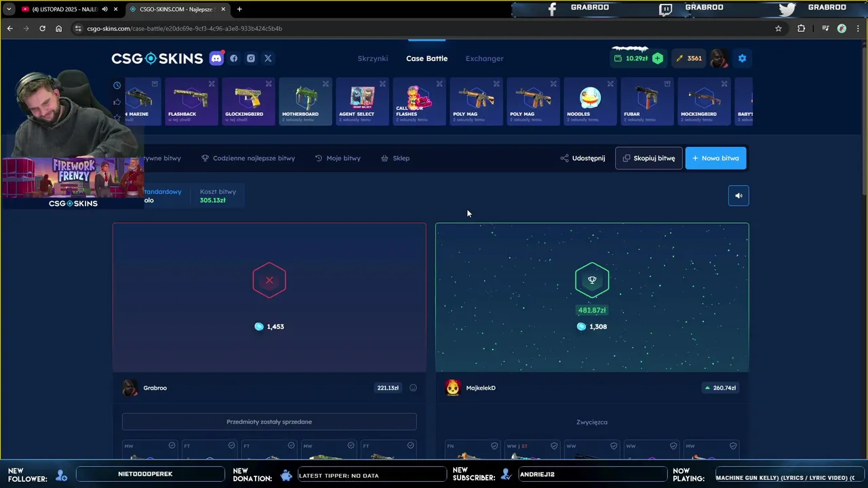Click the Przedmioty zostały sprzedane bar

(x=269, y=422)
